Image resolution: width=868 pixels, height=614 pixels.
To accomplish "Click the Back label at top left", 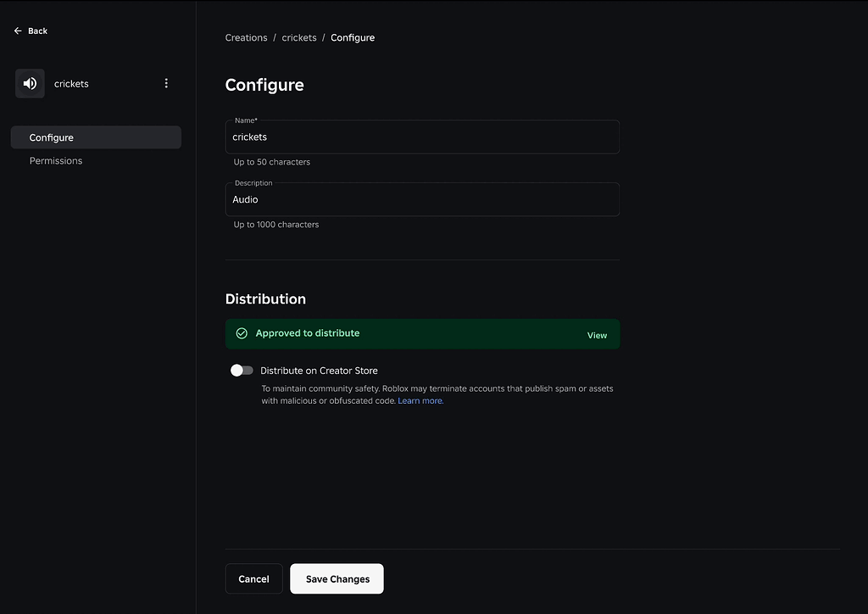I will click(36, 31).
